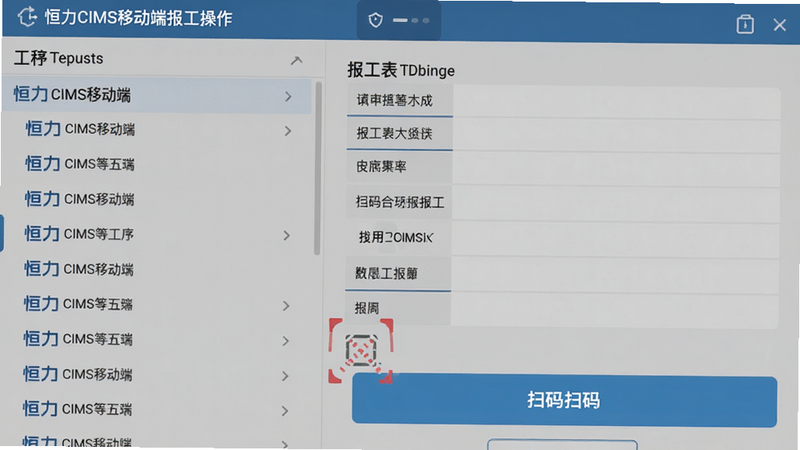Screen dimensions: 800x450
Task: Open the clipboard icon in the title bar
Action: click(745, 24)
